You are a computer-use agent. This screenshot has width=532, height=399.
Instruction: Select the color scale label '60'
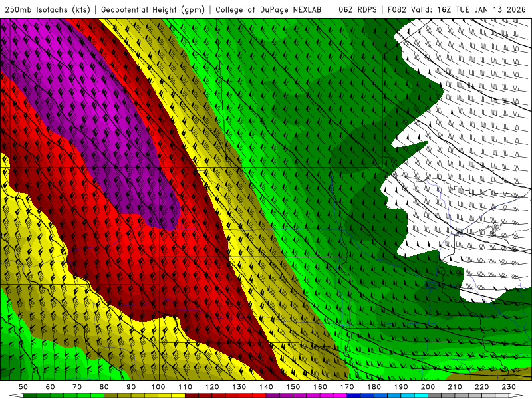coord(51,387)
